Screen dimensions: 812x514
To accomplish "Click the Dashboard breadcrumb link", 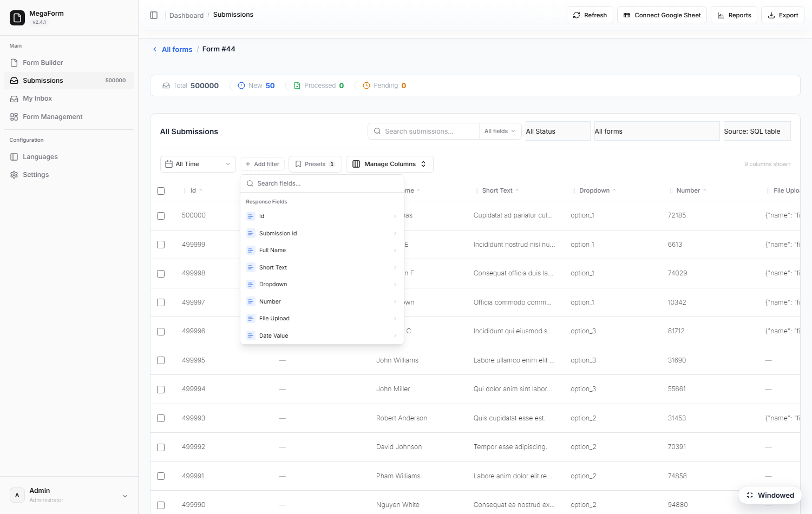I will click(x=186, y=15).
